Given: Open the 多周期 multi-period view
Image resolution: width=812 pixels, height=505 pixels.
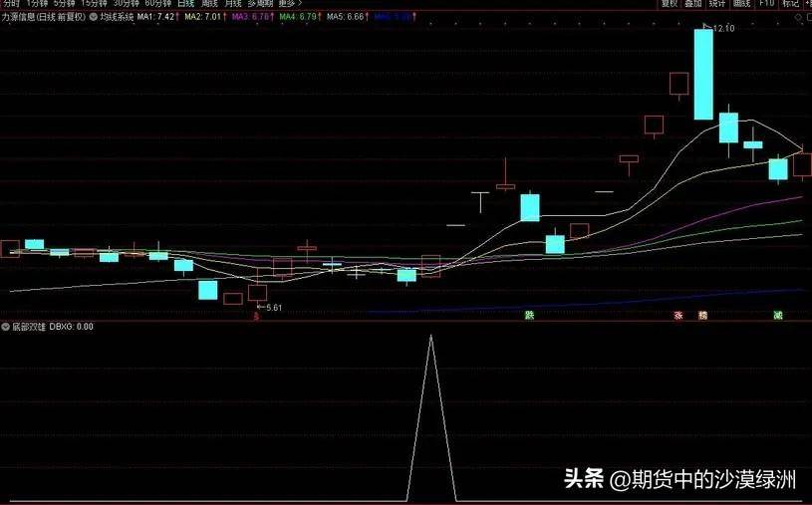Looking at the screenshot, I should point(260,3).
